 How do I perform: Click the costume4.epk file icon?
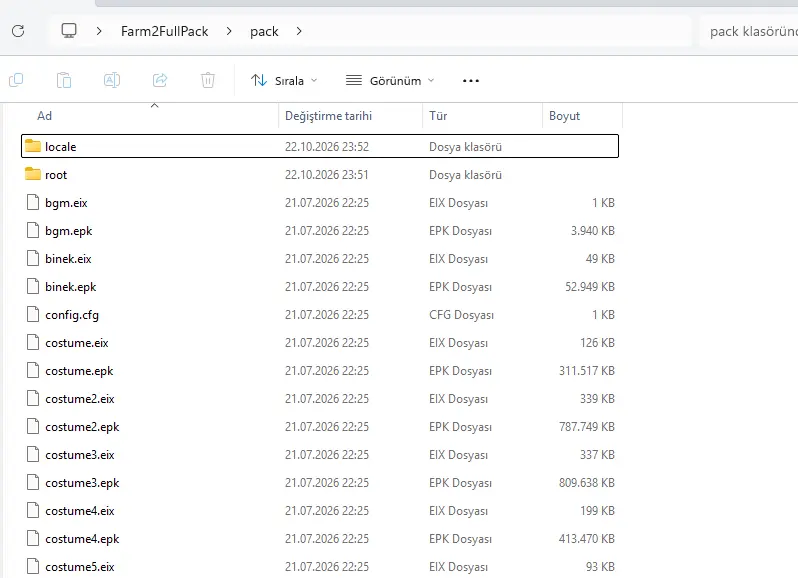pyautogui.click(x=33, y=538)
